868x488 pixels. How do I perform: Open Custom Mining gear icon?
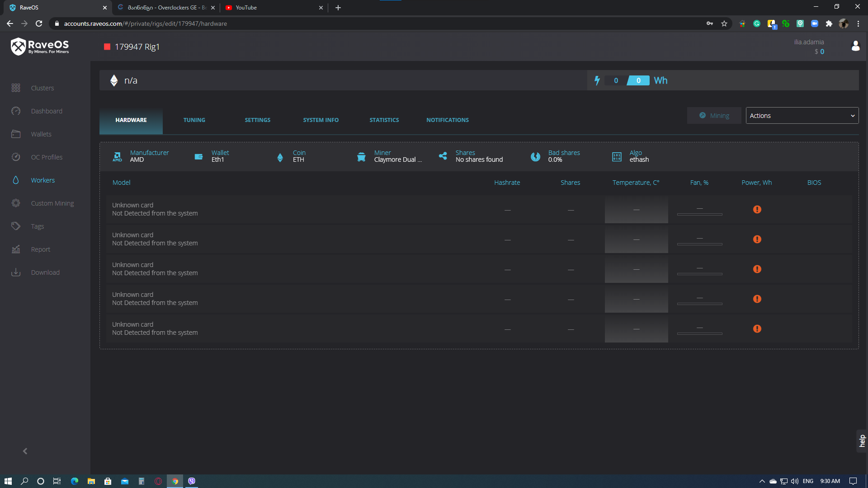click(x=16, y=203)
